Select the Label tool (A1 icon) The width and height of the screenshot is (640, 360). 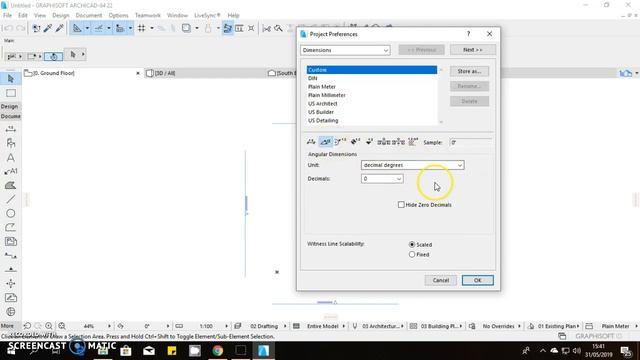pyautogui.click(x=11, y=171)
